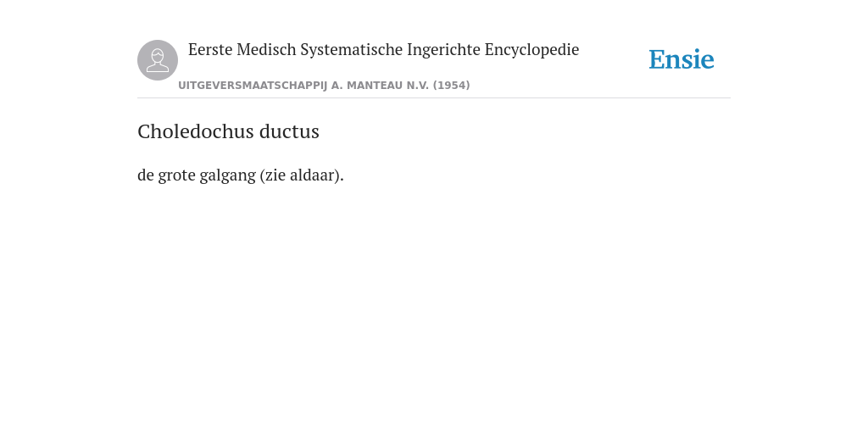Click the Uitgeversmaatschappij A. Manteau N.V. publisher line

[x=324, y=86]
